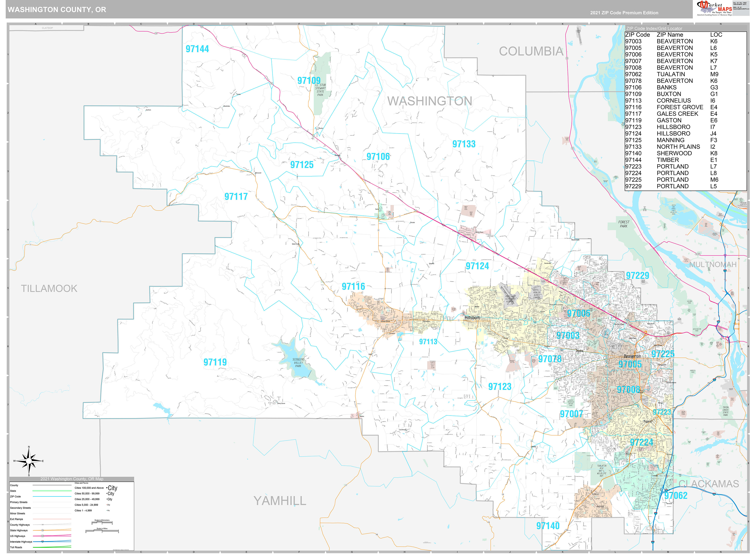
Task: Click the 97106 ZIP label on the map
Action: pyautogui.click(x=378, y=157)
